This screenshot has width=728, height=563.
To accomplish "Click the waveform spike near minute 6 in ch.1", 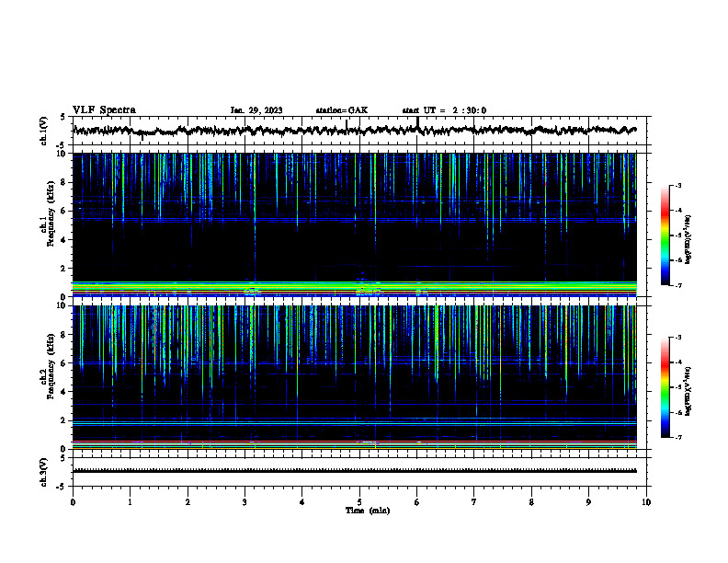I will coord(417,123).
